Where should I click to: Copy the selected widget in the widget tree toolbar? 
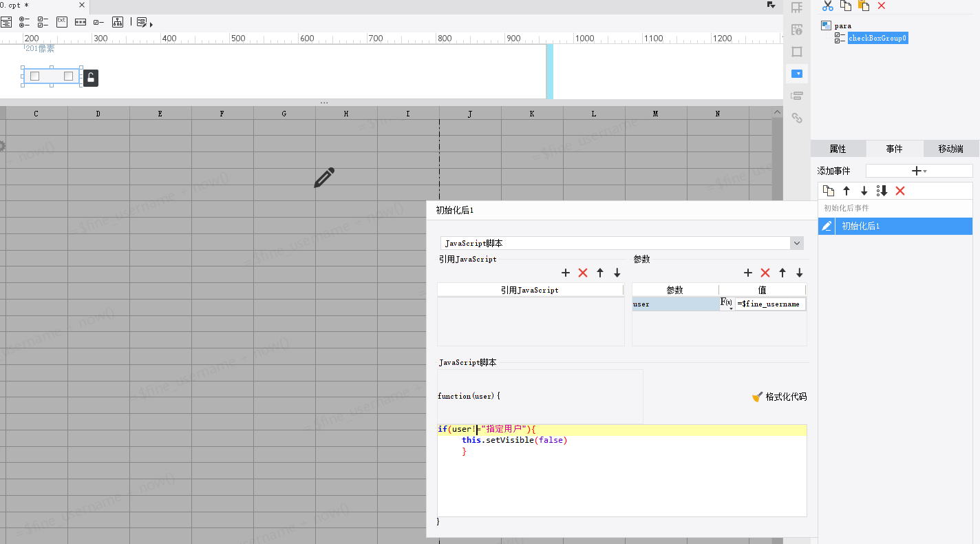tap(846, 6)
